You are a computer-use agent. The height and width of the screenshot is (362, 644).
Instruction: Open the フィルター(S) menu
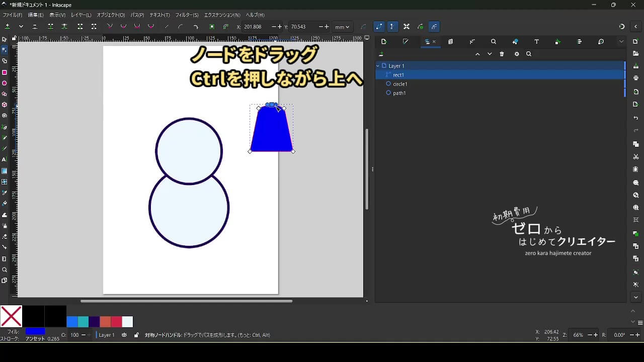(x=187, y=15)
